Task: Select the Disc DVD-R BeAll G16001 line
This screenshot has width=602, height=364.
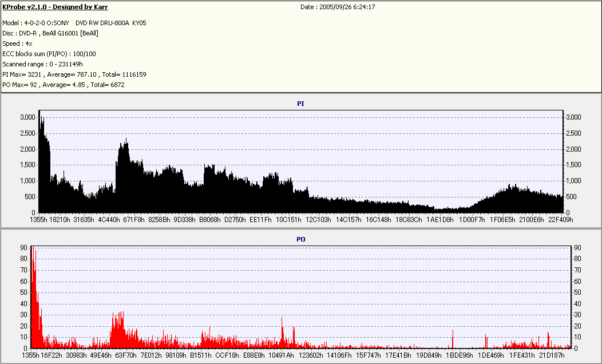Action: coord(50,33)
